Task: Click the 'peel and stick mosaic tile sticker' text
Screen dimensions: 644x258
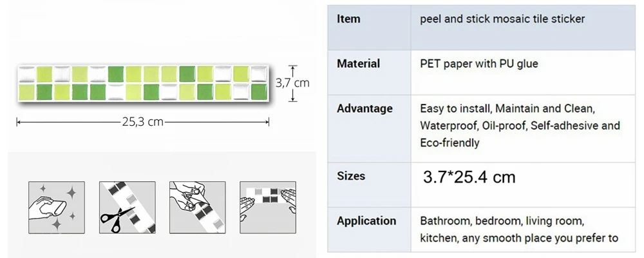Action: tap(502, 19)
